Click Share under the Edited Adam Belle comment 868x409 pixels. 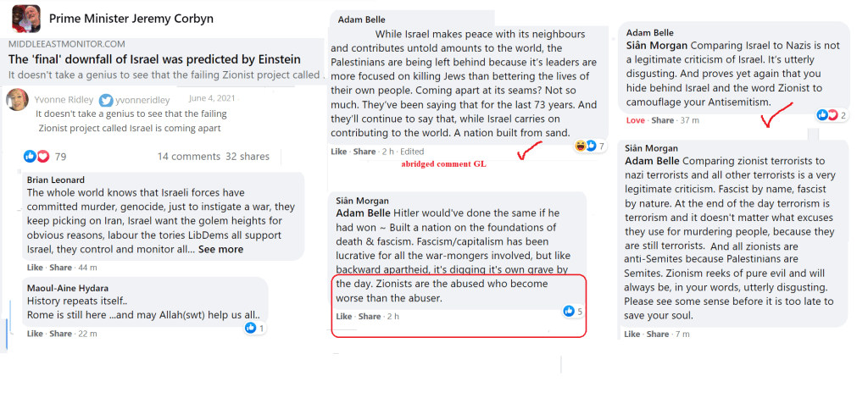[x=364, y=152]
